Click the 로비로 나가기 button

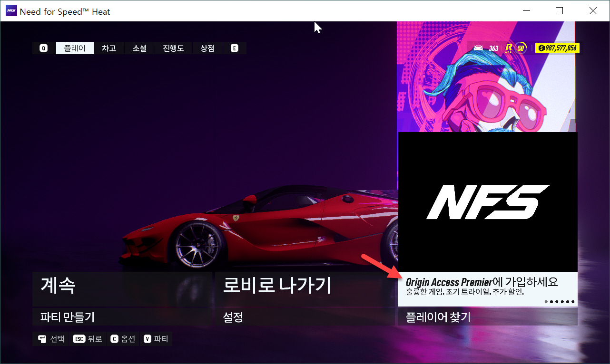(x=305, y=289)
